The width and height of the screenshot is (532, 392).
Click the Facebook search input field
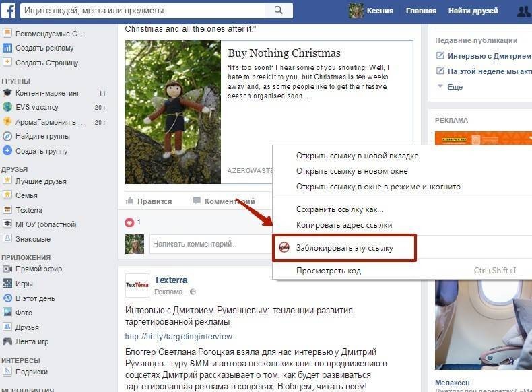point(144,11)
